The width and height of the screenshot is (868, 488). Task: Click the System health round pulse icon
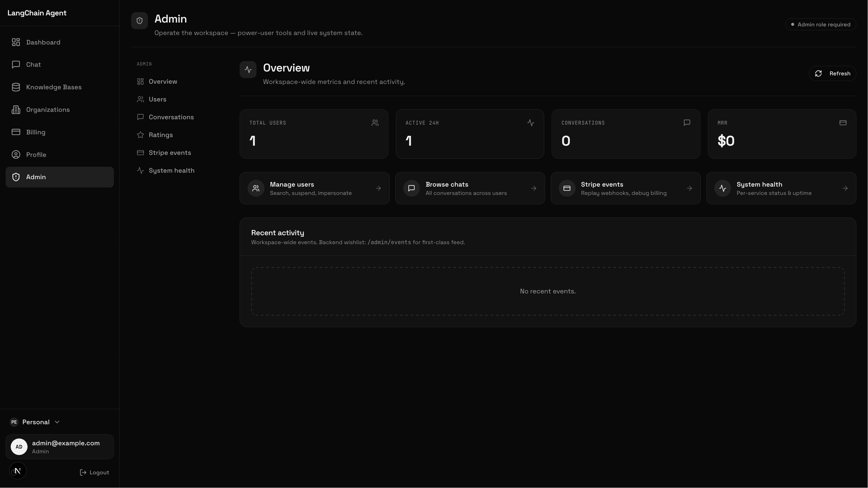pyautogui.click(x=723, y=188)
